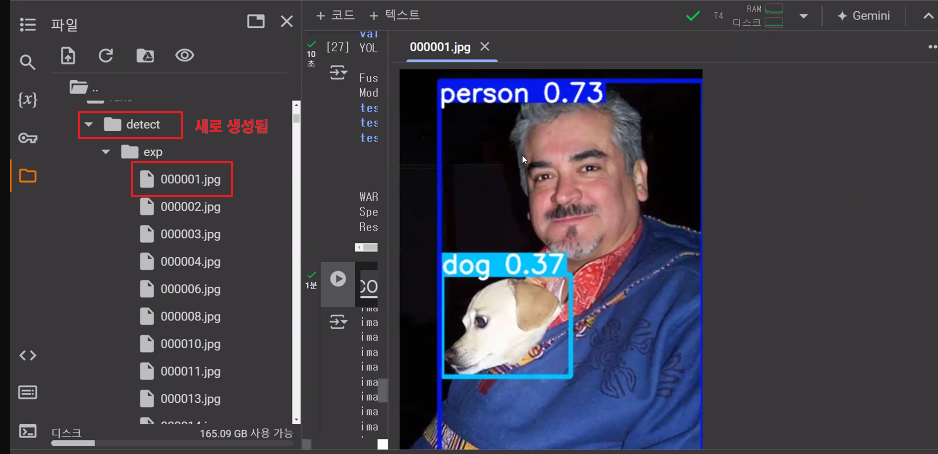This screenshot has width=938, height=454.
Task: Collapse the exp folder arrow
Action: tap(106, 152)
